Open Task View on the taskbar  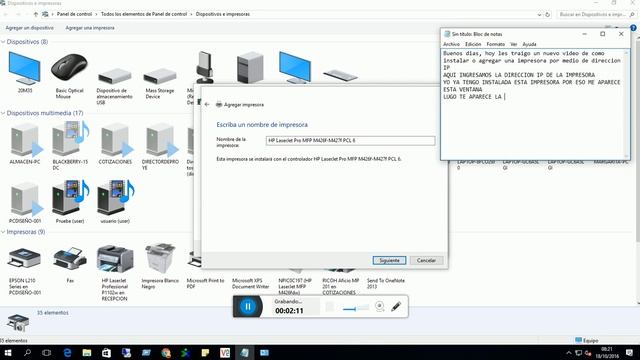(x=47, y=353)
